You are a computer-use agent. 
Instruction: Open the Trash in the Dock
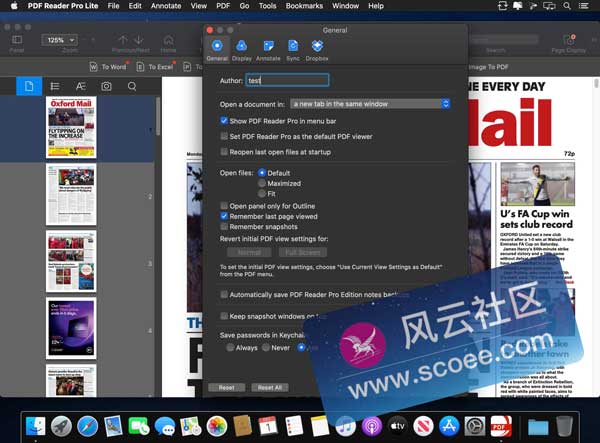click(564, 426)
